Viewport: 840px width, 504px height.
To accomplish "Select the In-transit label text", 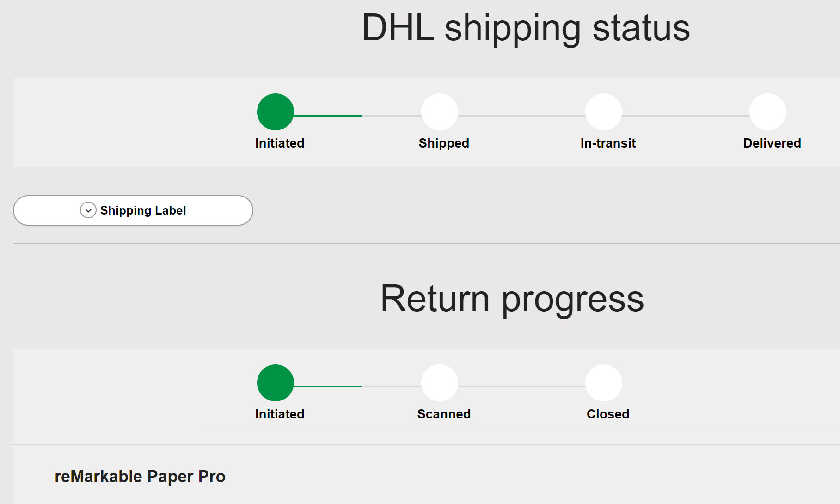I will tap(608, 143).
